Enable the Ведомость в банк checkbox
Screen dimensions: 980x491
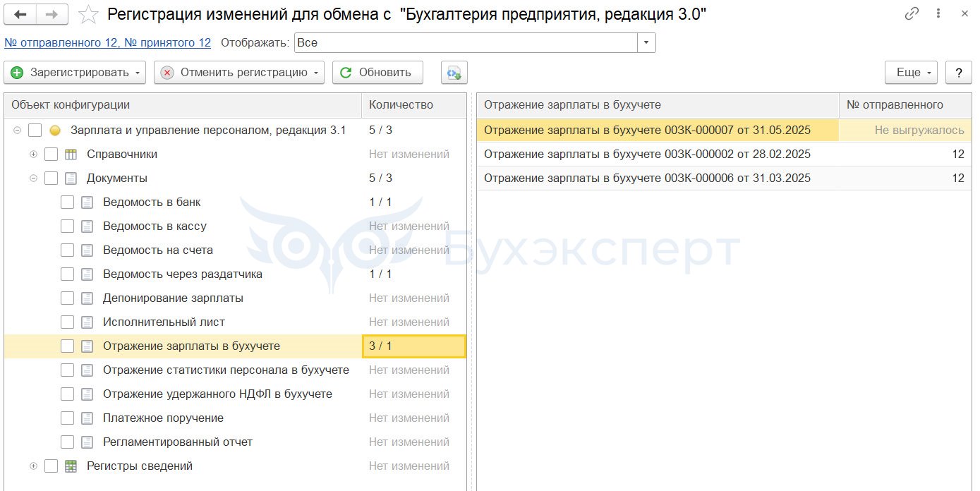[67, 202]
